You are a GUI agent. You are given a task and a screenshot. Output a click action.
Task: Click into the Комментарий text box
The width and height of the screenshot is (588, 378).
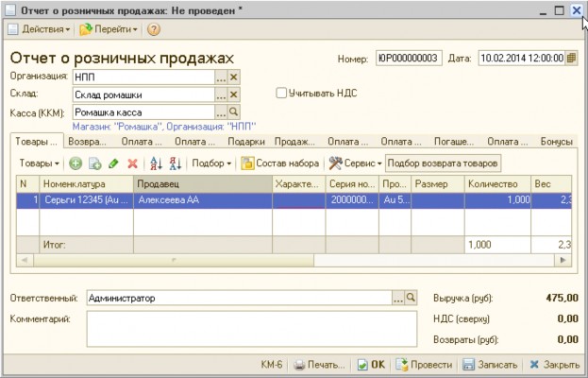[252, 329]
